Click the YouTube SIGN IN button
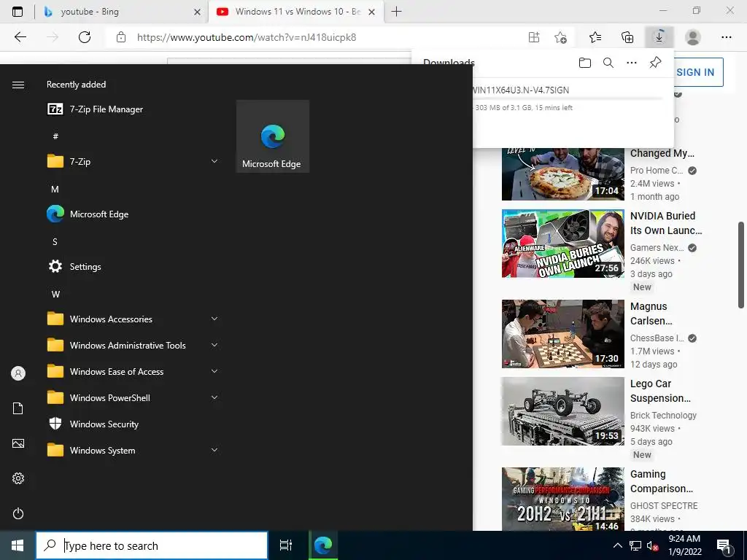Screen dimensions: 747x560 pyautogui.click(x=695, y=72)
